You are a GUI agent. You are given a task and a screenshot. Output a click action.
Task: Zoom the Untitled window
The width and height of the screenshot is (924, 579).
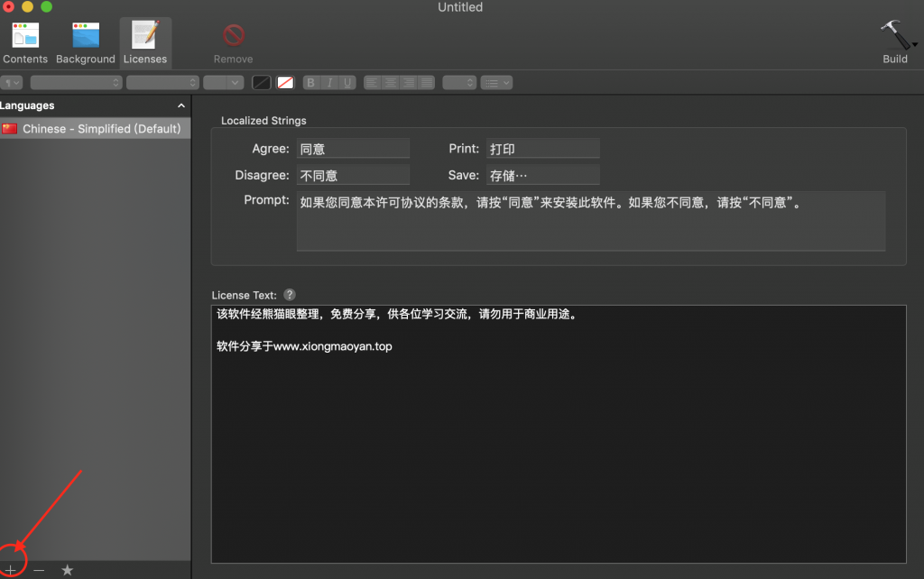tap(47, 6)
